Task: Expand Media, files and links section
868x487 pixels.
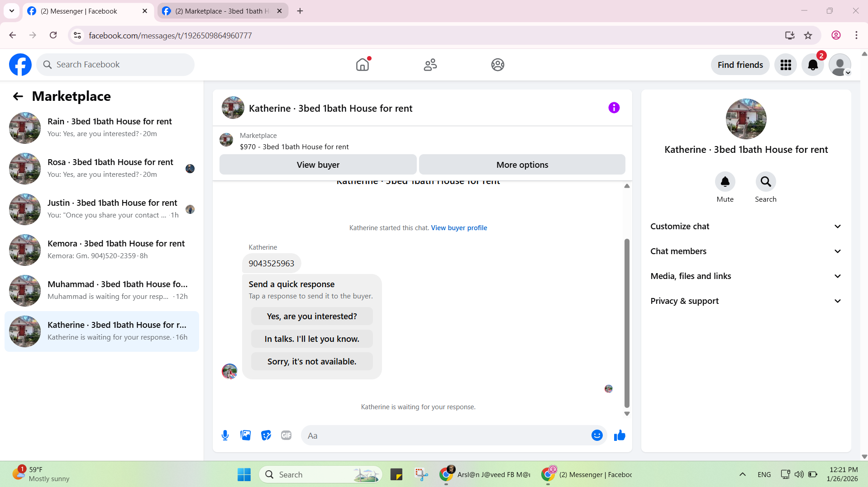Action: [746, 276]
